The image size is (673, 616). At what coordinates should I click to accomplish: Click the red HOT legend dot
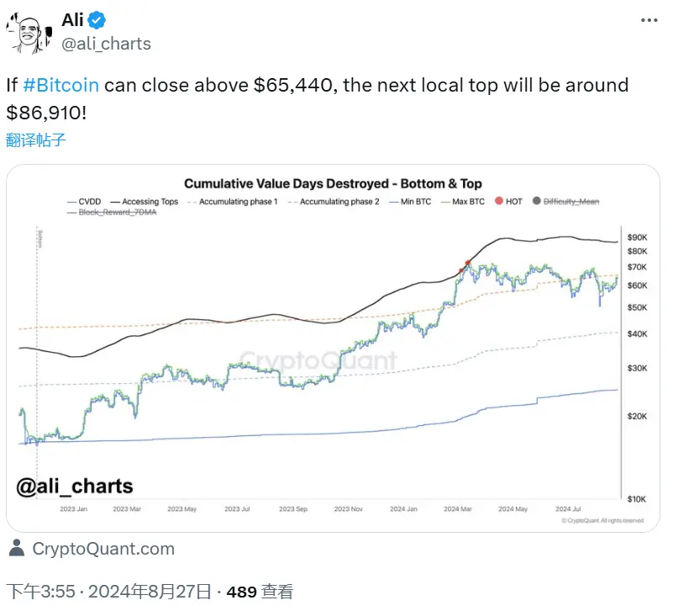pyautogui.click(x=500, y=202)
